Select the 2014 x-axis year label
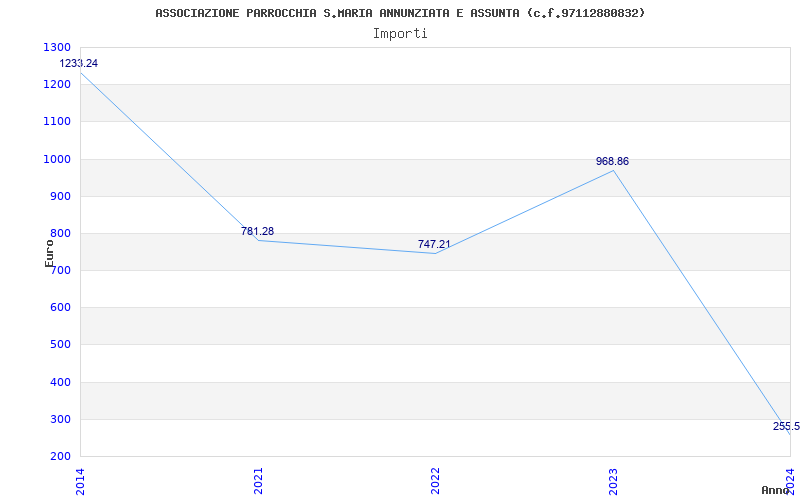This screenshot has width=800, height=500. [81, 481]
